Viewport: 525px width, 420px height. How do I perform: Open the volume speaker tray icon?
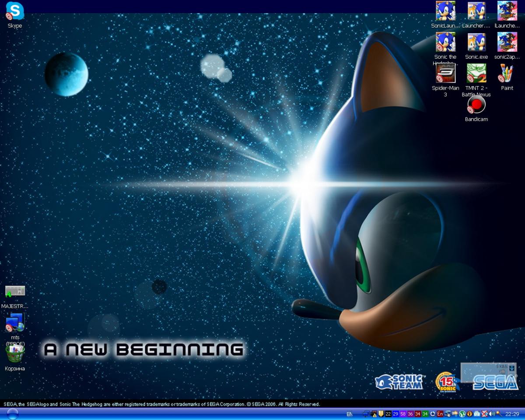(x=491, y=414)
